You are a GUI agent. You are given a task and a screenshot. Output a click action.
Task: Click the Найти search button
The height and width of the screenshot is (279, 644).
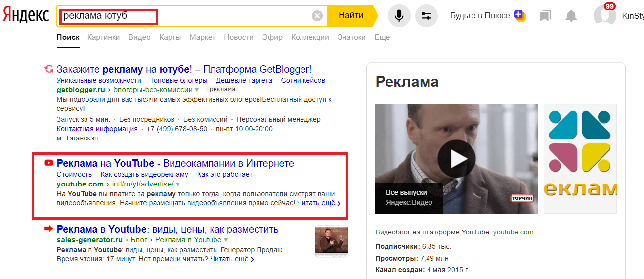click(x=351, y=16)
